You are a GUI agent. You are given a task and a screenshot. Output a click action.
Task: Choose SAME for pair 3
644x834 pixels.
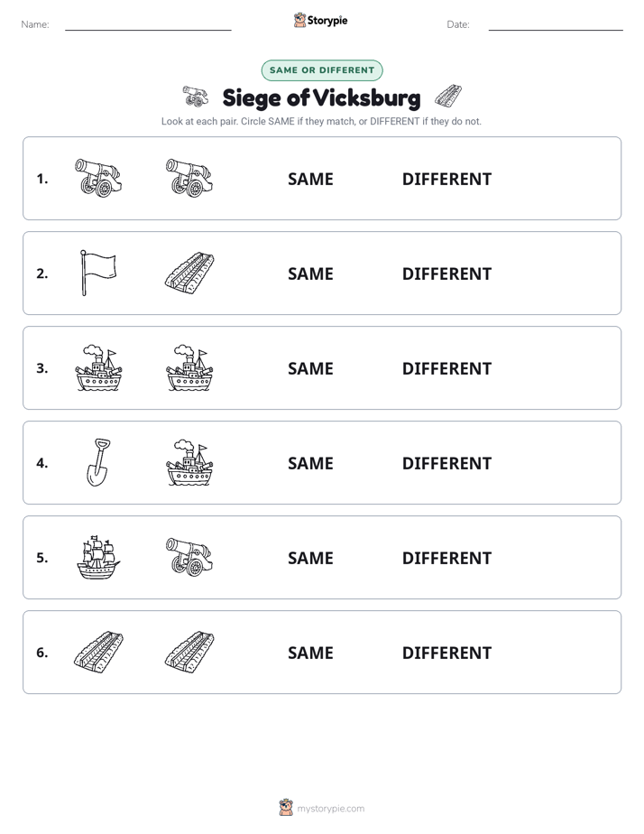(x=310, y=368)
